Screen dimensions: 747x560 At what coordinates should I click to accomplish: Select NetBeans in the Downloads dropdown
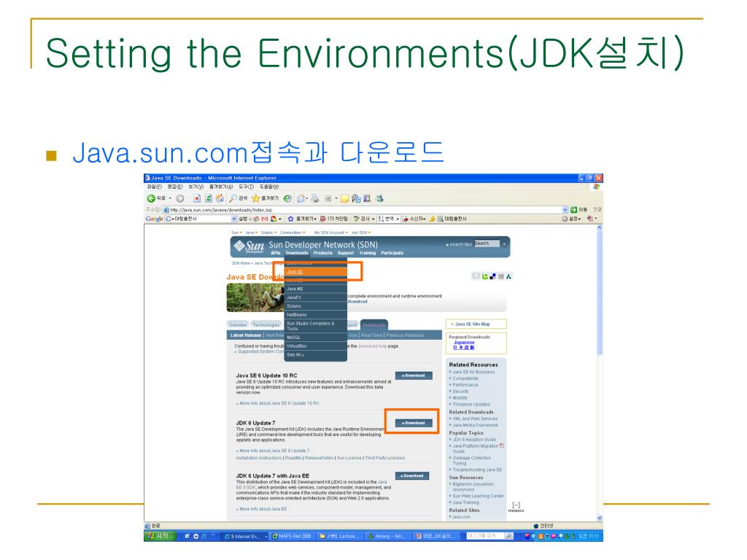pyautogui.click(x=317, y=314)
